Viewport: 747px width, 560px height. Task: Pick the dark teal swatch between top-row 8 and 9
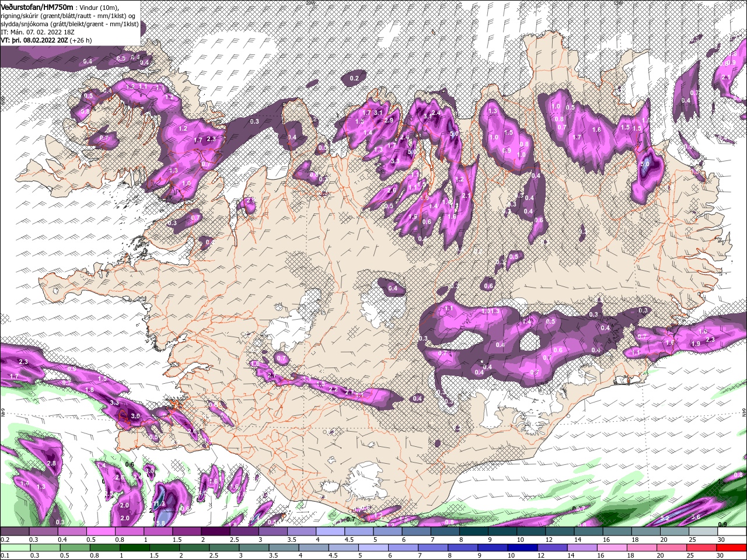(473, 531)
